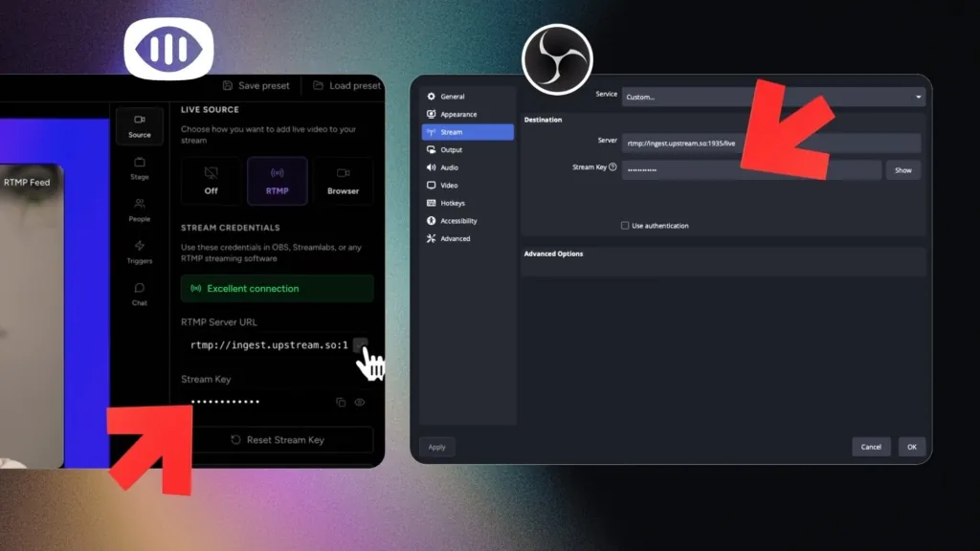Open General settings in OBS

point(467,97)
